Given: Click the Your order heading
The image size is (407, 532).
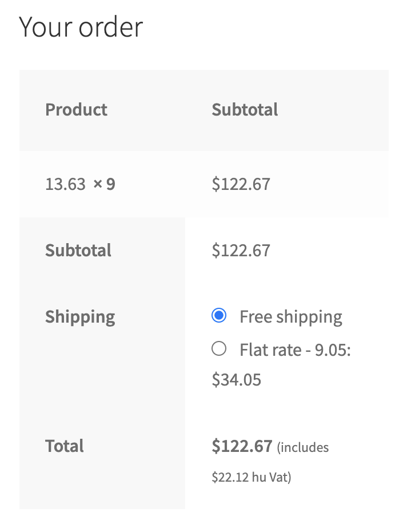Looking at the screenshot, I should pos(81,26).
